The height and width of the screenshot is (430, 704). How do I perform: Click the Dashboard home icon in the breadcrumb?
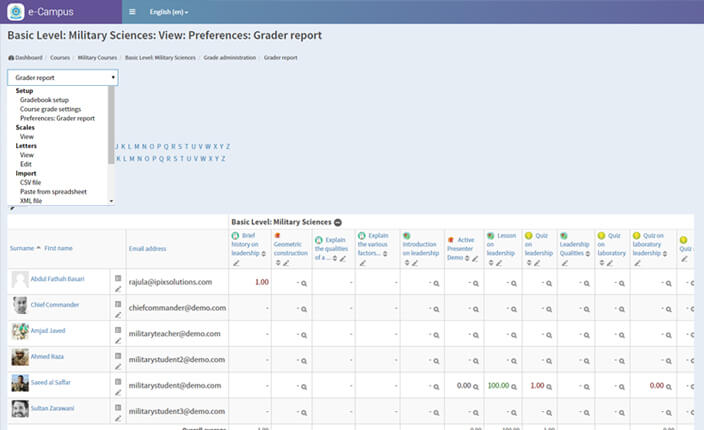pos(11,57)
